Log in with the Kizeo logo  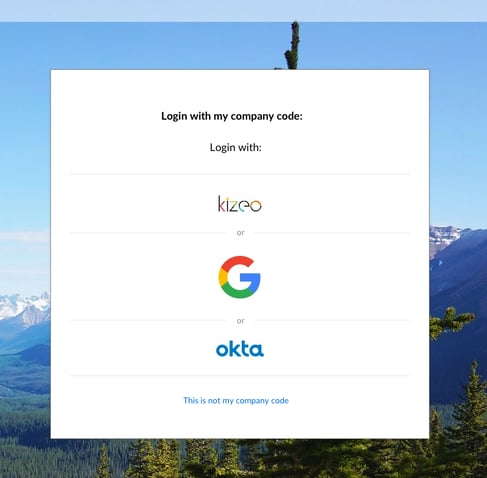tap(240, 204)
